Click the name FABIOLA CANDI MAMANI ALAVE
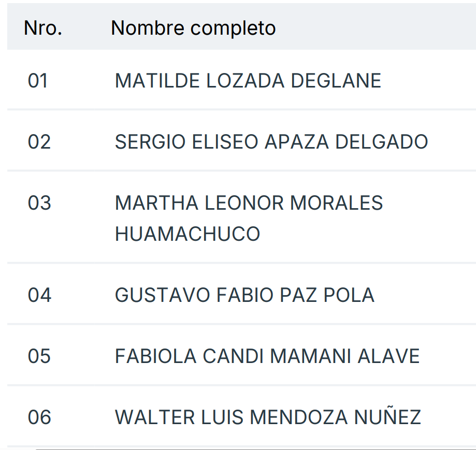 [267, 356]
